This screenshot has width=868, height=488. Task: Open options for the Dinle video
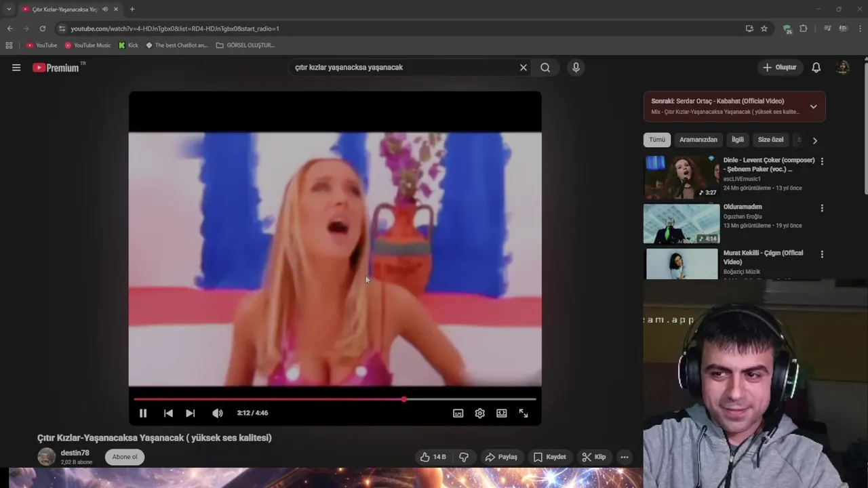tap(822, 161)
